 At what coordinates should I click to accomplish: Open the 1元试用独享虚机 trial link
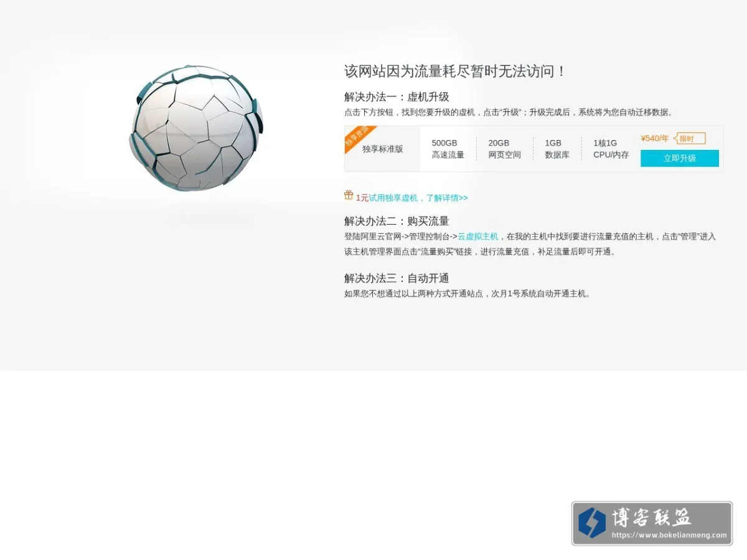tap(411, 198)
